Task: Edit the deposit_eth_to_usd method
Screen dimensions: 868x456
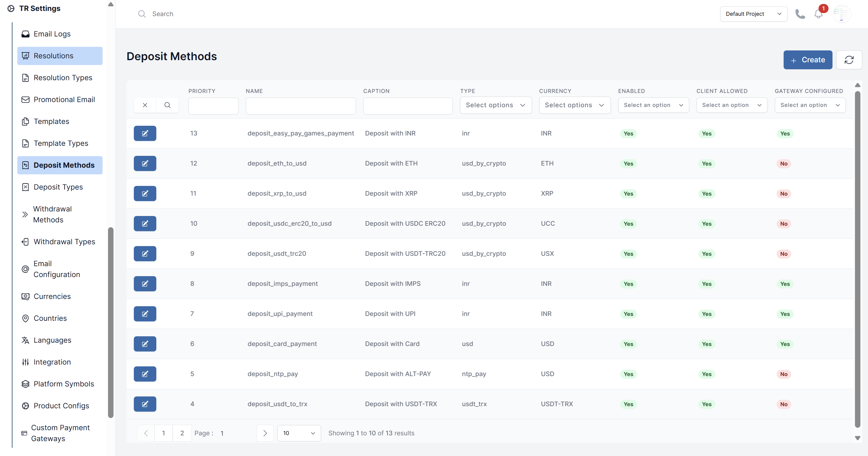Action: (145, 163)
